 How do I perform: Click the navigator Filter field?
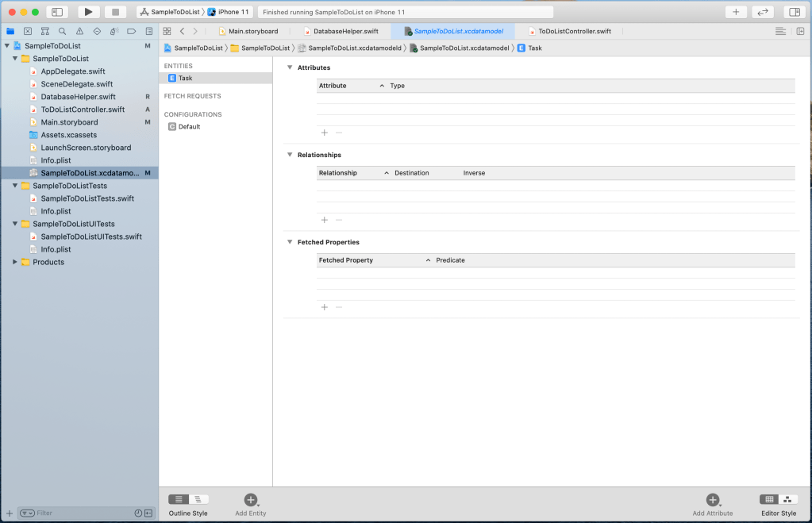79,513
